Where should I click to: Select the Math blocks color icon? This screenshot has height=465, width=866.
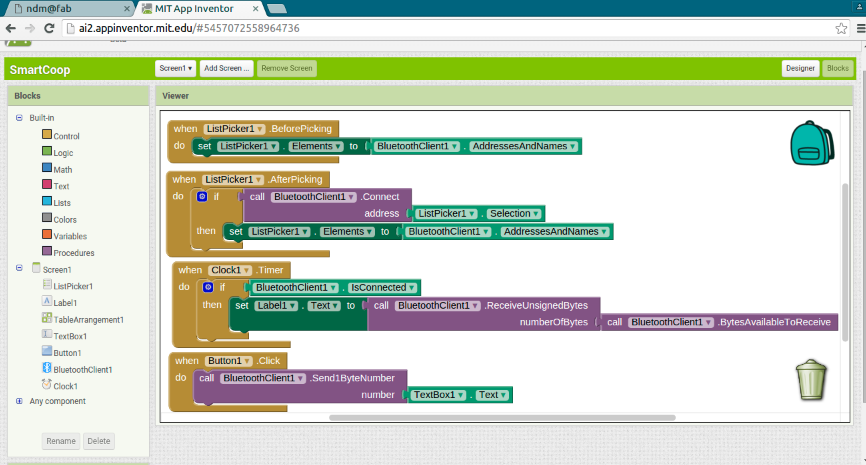[47, 168]
